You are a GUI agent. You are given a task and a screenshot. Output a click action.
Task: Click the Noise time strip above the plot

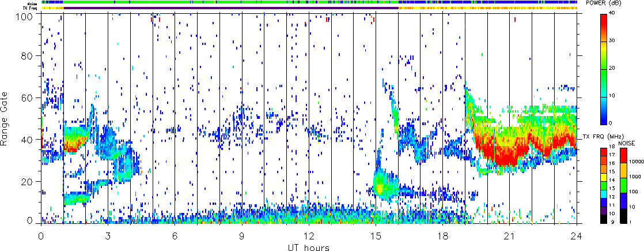click(x=308, y=2)
